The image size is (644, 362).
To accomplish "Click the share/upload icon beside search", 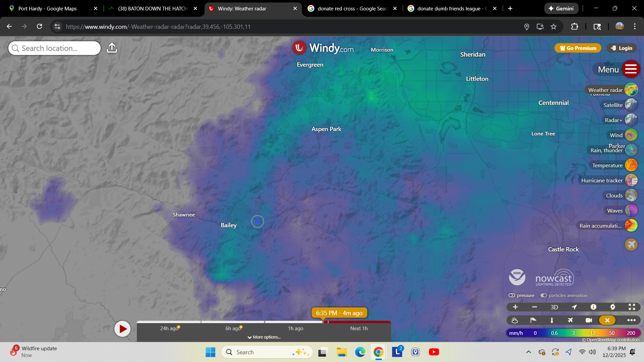I will (112, 48).
